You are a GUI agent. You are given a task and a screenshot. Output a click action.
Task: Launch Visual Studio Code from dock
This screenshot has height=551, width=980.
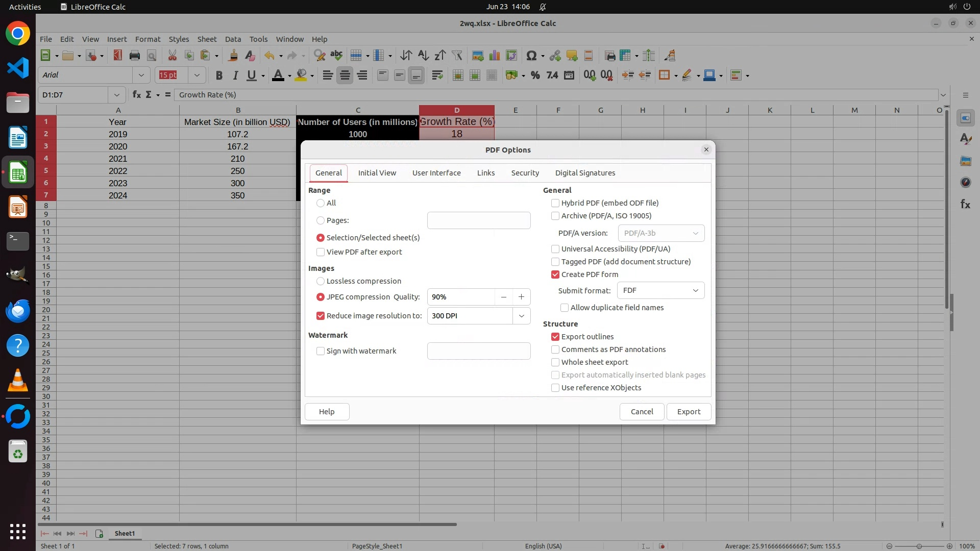point(18,68)
